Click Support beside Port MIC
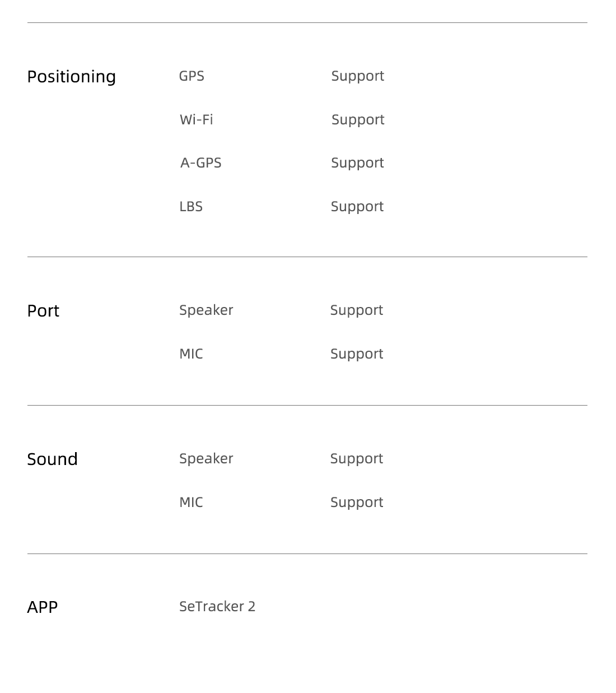This screenshot has height=693, width=616. (357, 354)
